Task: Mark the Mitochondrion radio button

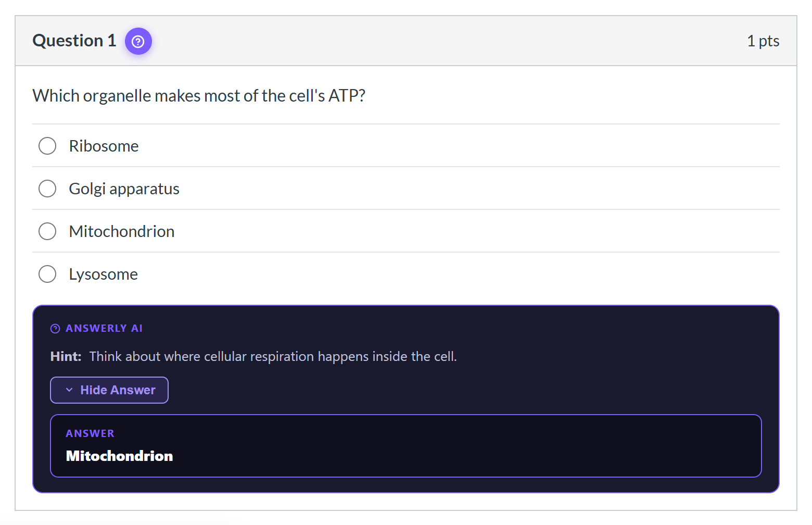Action: pos(47,231)
